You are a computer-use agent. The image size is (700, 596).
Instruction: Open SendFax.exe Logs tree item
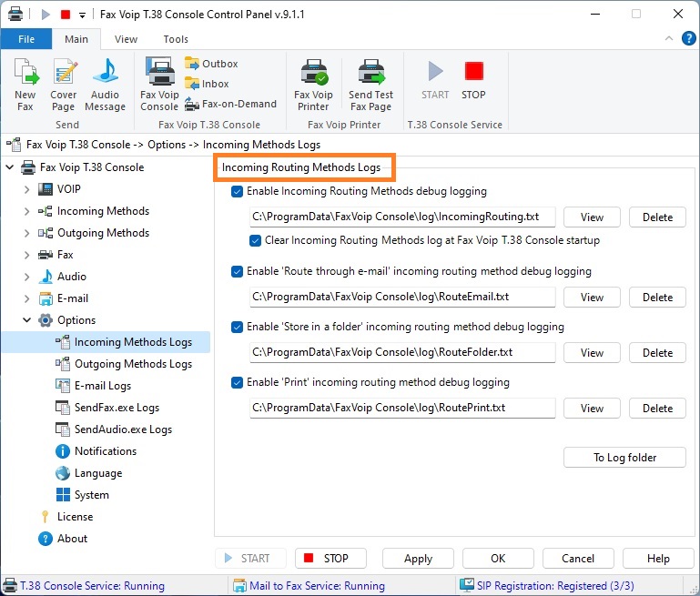pos(117,408)
